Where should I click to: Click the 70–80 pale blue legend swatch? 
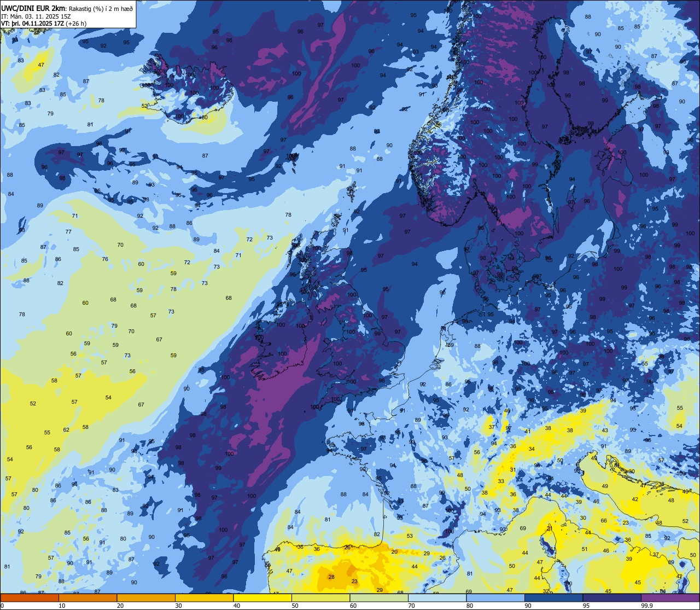437,597
